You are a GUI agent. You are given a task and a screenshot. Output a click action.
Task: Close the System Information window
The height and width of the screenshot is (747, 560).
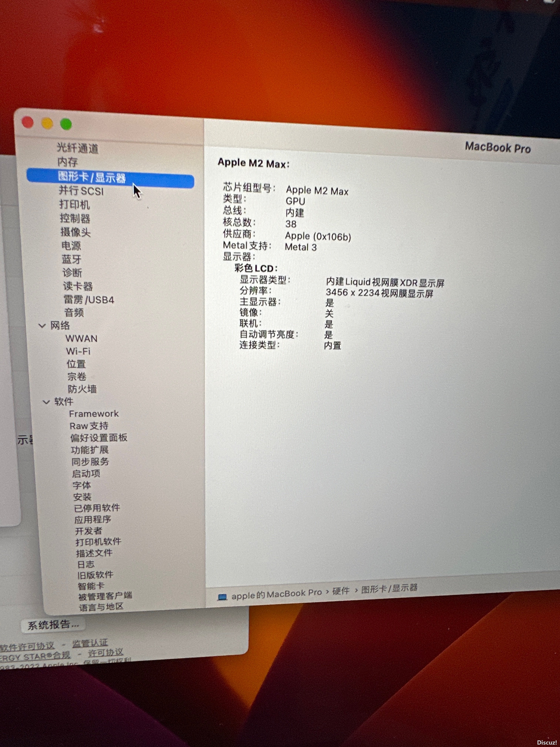coord(28,122)
